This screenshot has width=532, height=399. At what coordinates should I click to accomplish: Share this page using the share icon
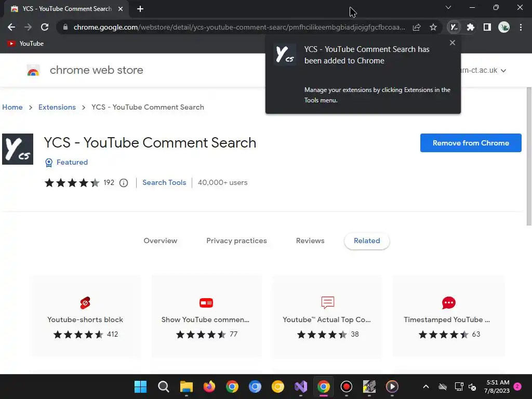(x=417, y=27)
